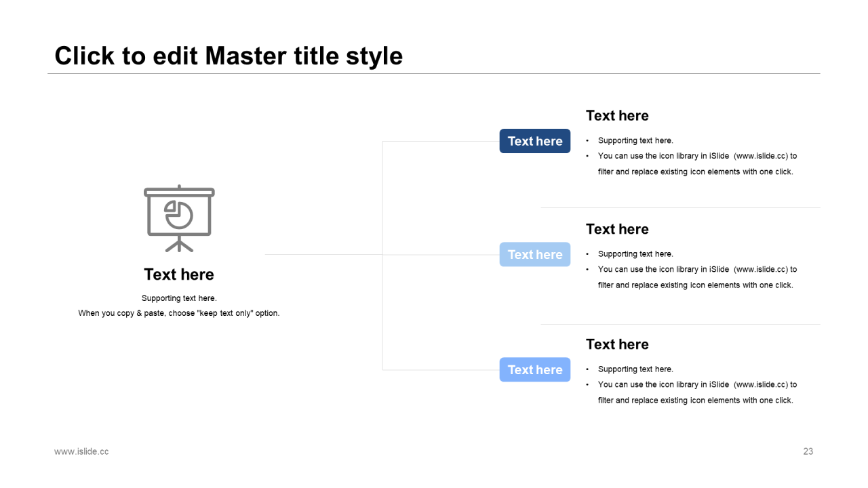868x488 pixels.
Task: Click the middle right 'Text here' heading
Action: click(617, 229)
